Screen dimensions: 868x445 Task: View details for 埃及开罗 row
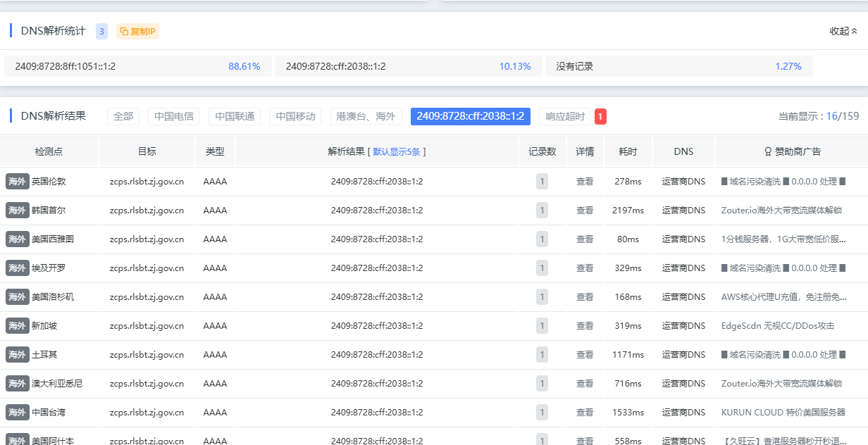coord(585,268)
